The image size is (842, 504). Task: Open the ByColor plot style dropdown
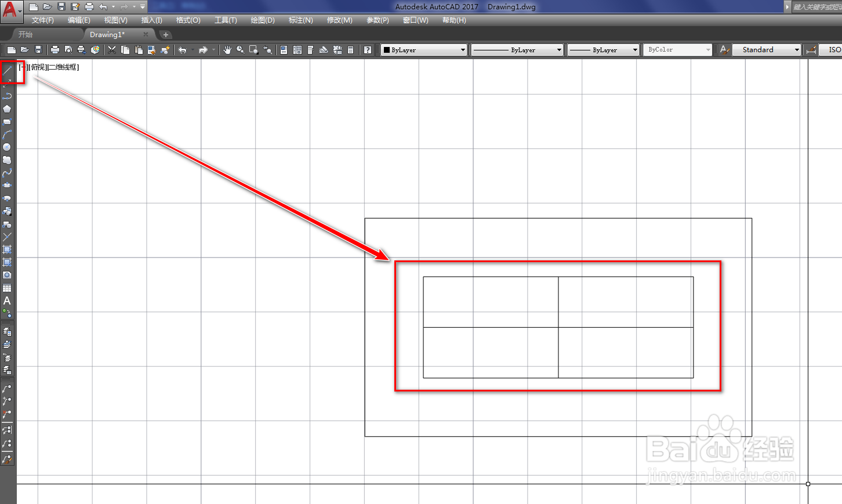pos(677,50)
